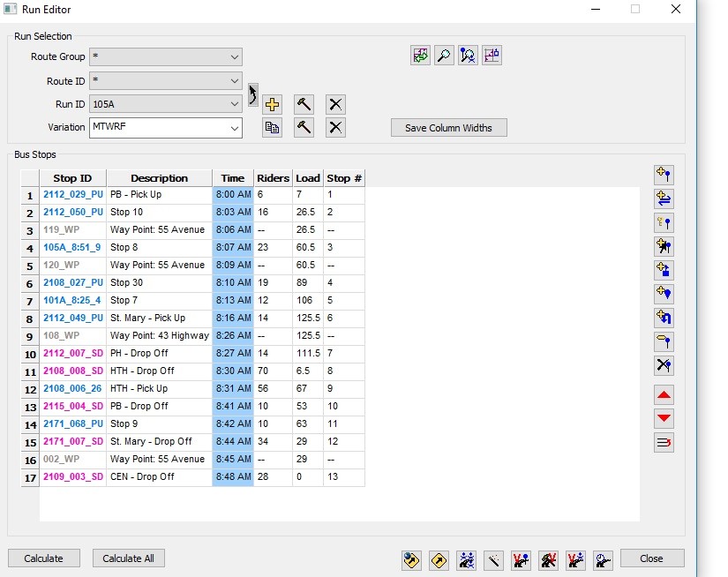The image size is (728, 577).
Task: Click the Calculate All button
Action: [x=128, y=558]
